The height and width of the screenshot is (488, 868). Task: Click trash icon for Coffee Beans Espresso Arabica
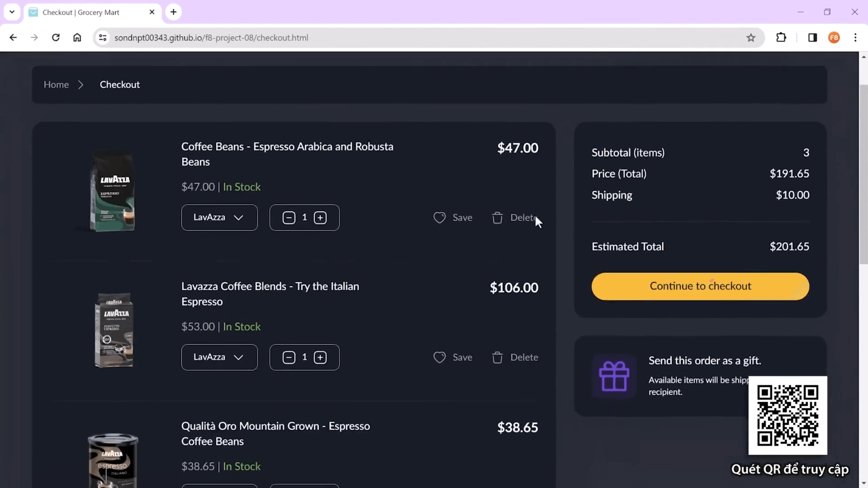(497, 218)
